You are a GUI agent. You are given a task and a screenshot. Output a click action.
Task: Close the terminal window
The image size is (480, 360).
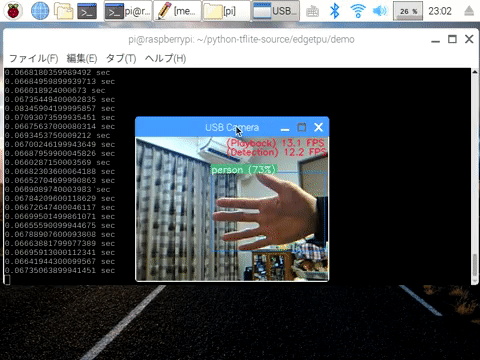click(469, 39)
